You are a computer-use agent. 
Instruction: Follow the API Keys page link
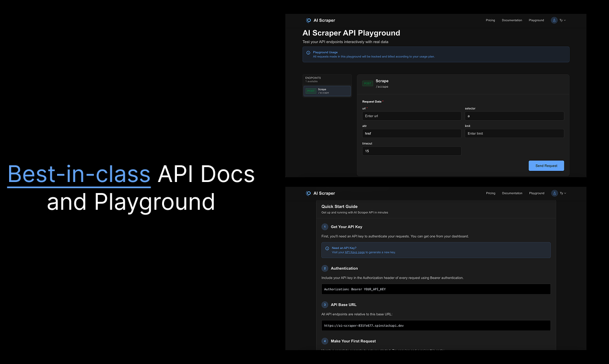(x=355, y=252)
